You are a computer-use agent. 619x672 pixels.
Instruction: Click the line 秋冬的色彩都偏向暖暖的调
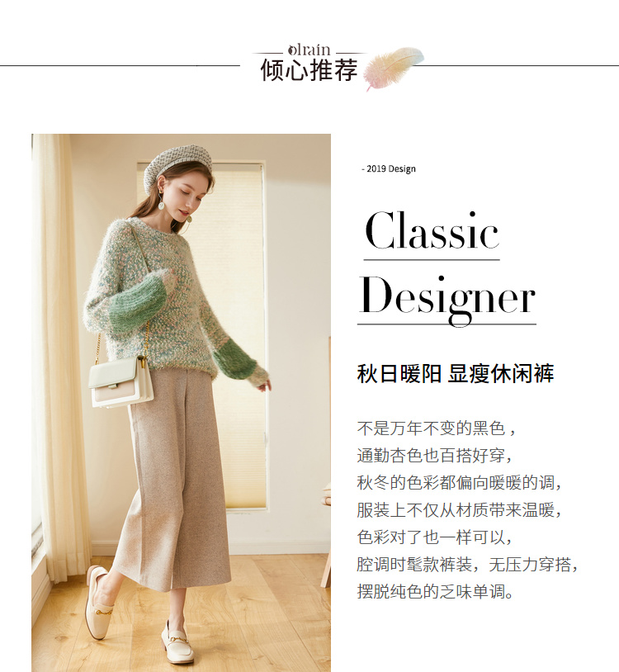click(459, 483)
